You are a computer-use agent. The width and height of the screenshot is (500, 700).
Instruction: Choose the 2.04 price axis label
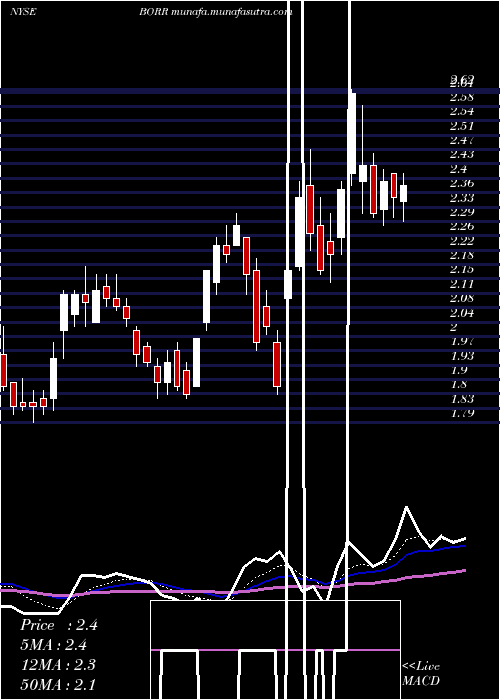[x=462, y=313]
